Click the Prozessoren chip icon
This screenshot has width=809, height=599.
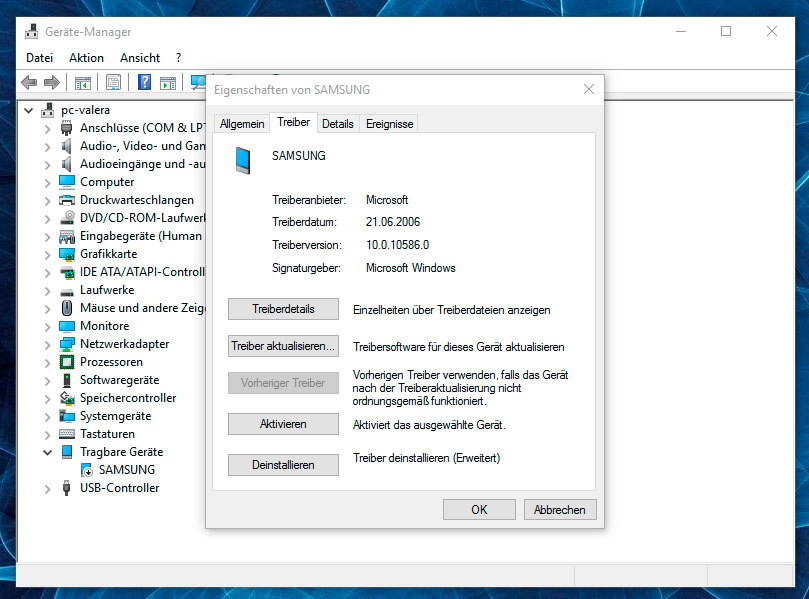67,362
